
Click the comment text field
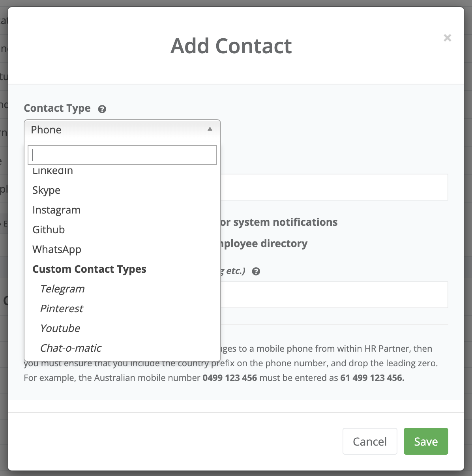point(334,295)
